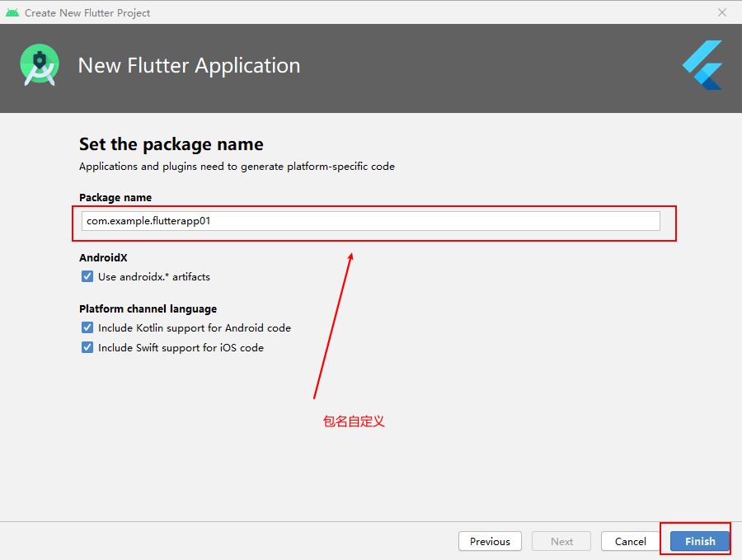This screenshot has width=742, height=560.
Task: Close the Create New Flutter Project dialog
Action: [x=722, y=12]
